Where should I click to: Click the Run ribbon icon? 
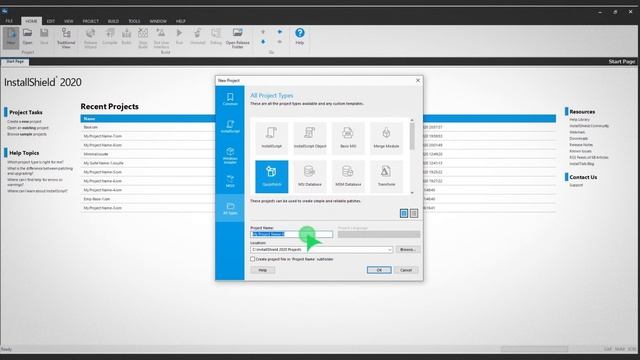(x=179, y=36)
